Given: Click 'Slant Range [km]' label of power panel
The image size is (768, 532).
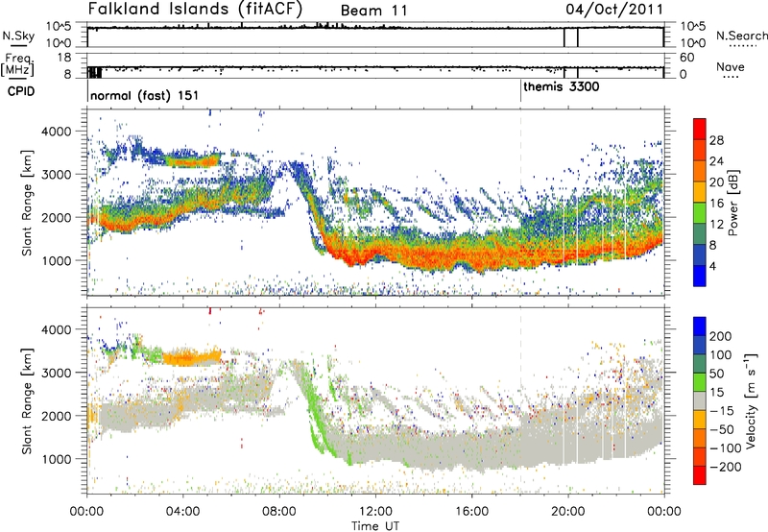Looking at the screenshot, I should [27, 203].
